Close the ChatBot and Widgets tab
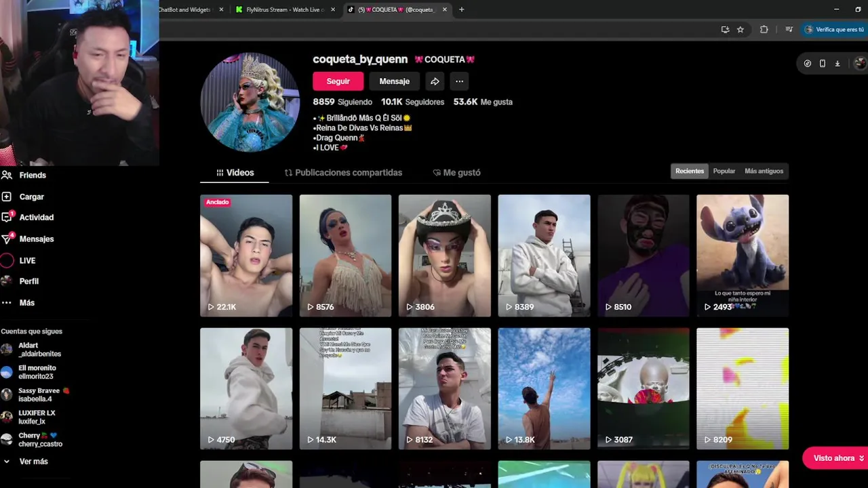 [x=221, y=9]
